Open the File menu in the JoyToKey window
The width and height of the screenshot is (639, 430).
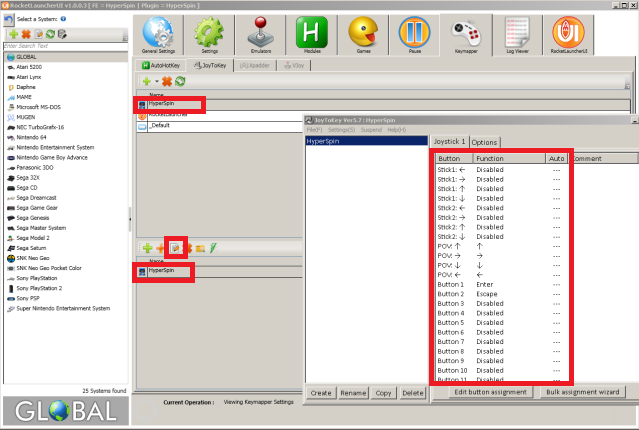[x=314, y=130]
